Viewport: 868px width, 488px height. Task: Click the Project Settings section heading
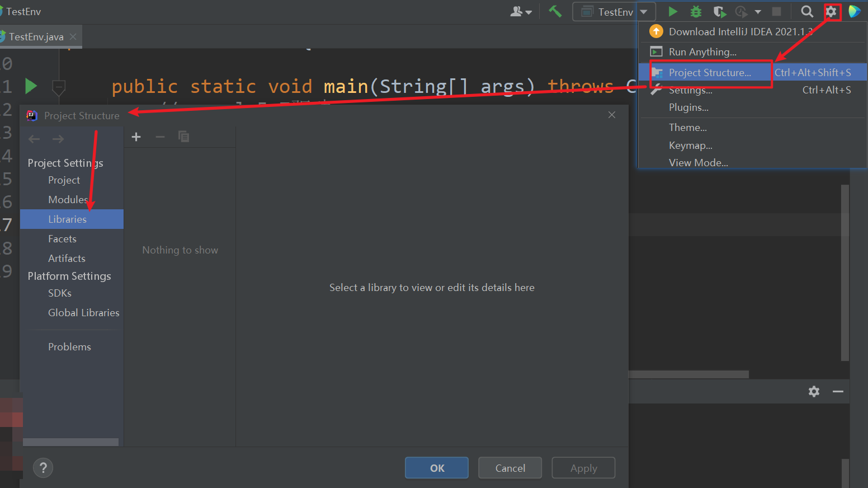click(x=65, y=163)
